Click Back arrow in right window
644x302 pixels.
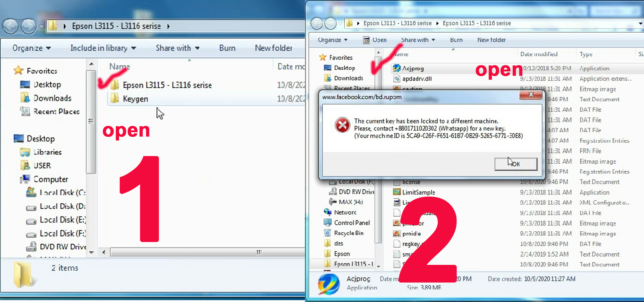click(317, 24)
